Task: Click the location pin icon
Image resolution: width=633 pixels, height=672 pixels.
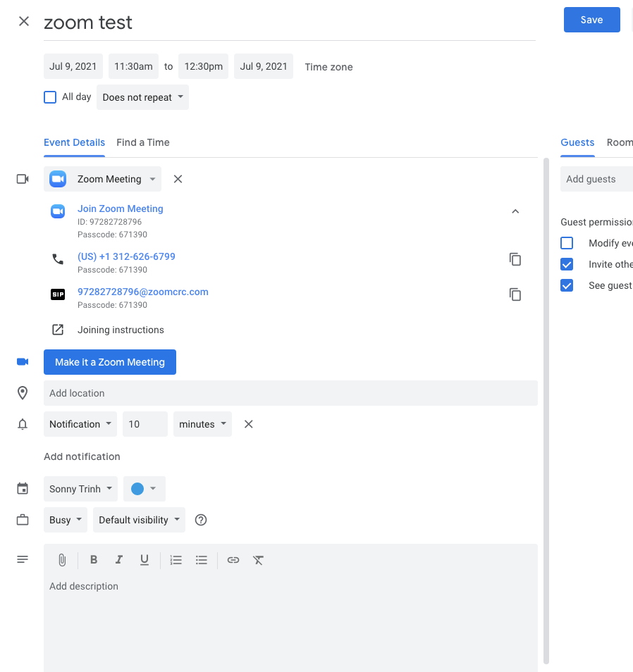Action: [23, 393]
